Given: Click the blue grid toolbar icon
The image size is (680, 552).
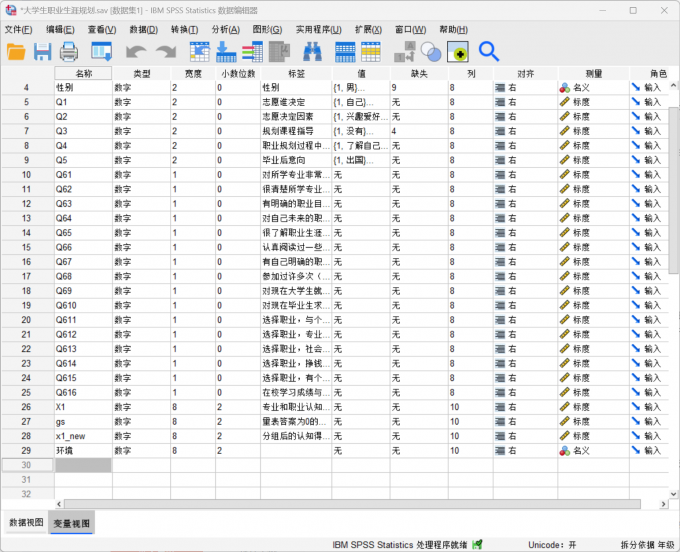Looking at the screenshot, I should click(345, 52).
